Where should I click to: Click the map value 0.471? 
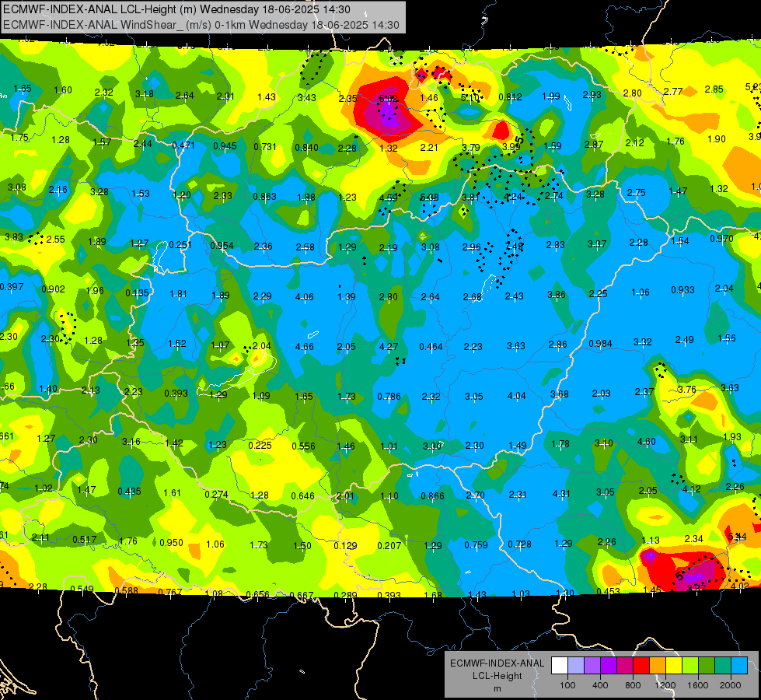183,145
